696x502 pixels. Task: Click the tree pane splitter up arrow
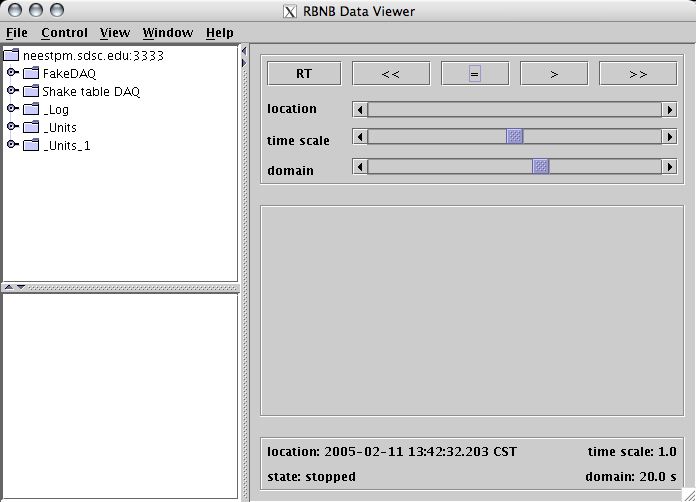click(9, 288)
